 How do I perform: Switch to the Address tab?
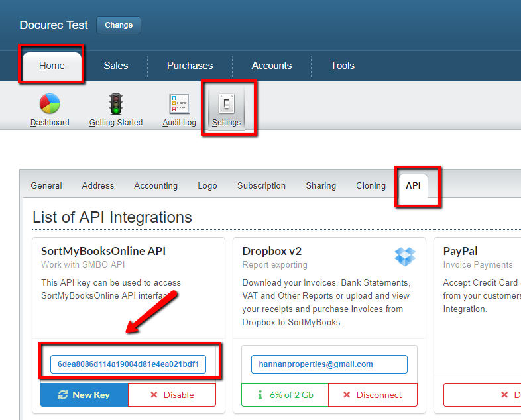98,186
